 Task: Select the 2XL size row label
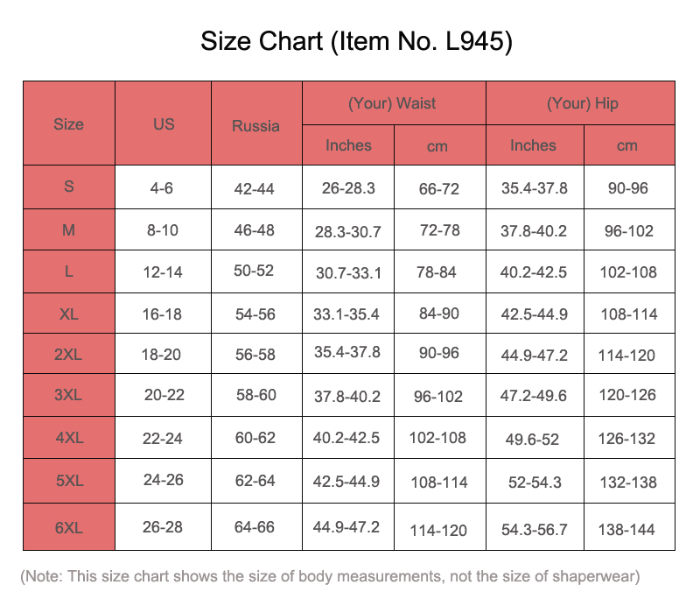pyautogui.click(x=68, y=354)
